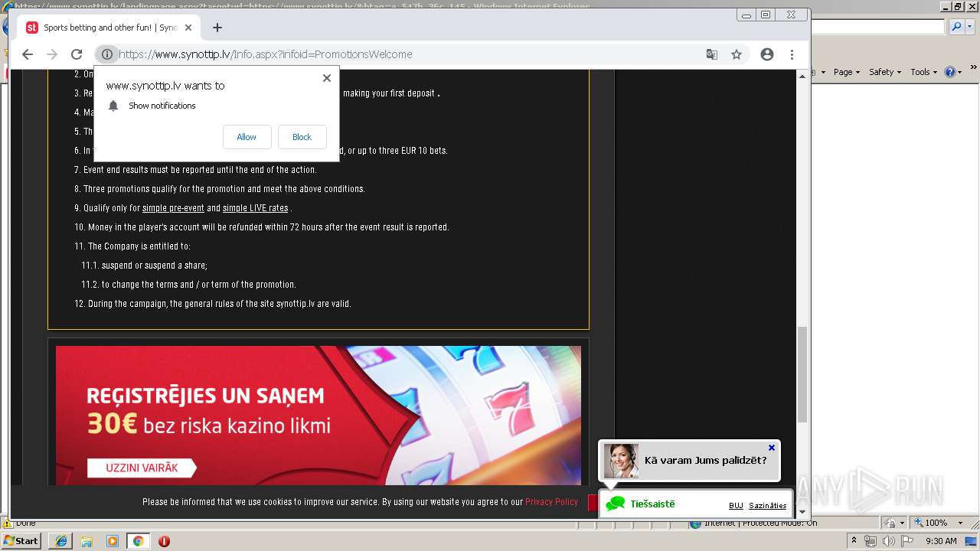The height and width of the screenshot is (551, 980).
Task: Open Windows Explorer folder from taskbar
Action: pyautogui.click(x=87, y=541)
